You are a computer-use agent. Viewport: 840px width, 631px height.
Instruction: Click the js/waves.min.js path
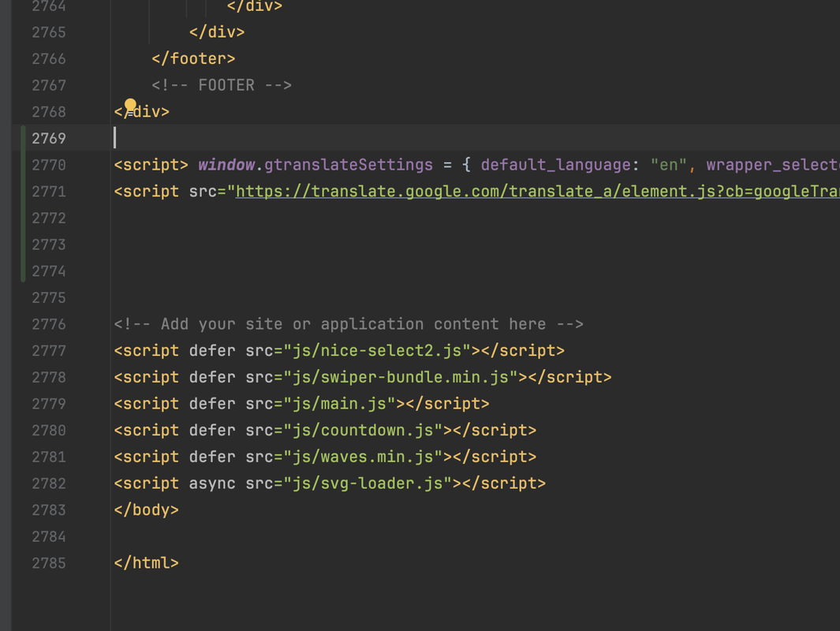tap(364, 457)
